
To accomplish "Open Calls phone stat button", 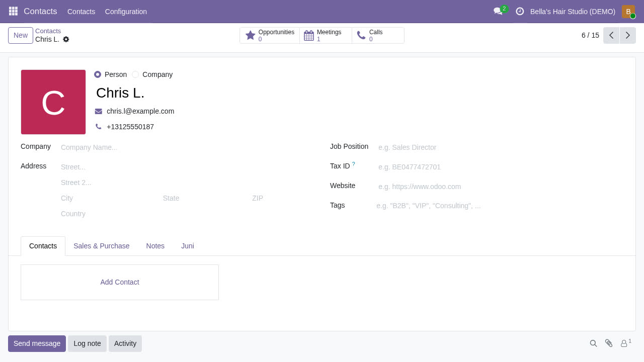I will (378, 35).
